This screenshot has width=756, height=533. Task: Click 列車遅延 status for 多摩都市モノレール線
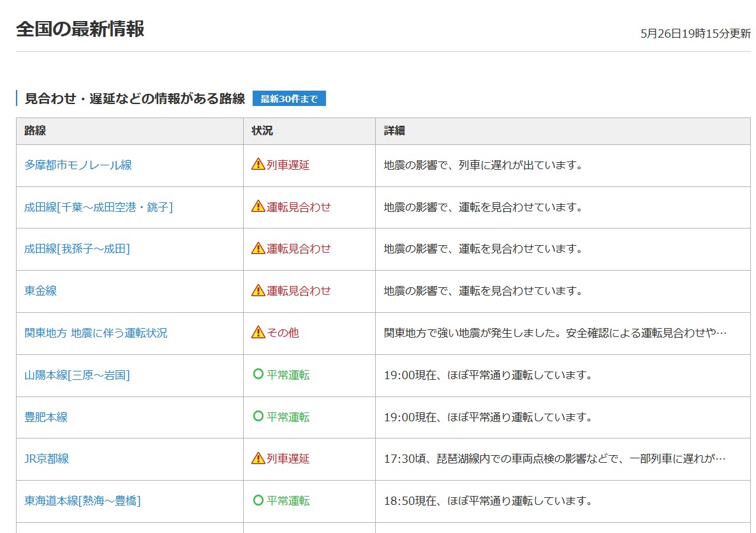[x=288, y=165]
